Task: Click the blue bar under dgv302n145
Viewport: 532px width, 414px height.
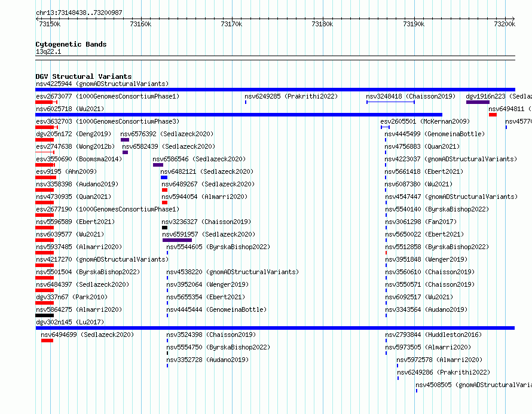Action: (275, 328)
